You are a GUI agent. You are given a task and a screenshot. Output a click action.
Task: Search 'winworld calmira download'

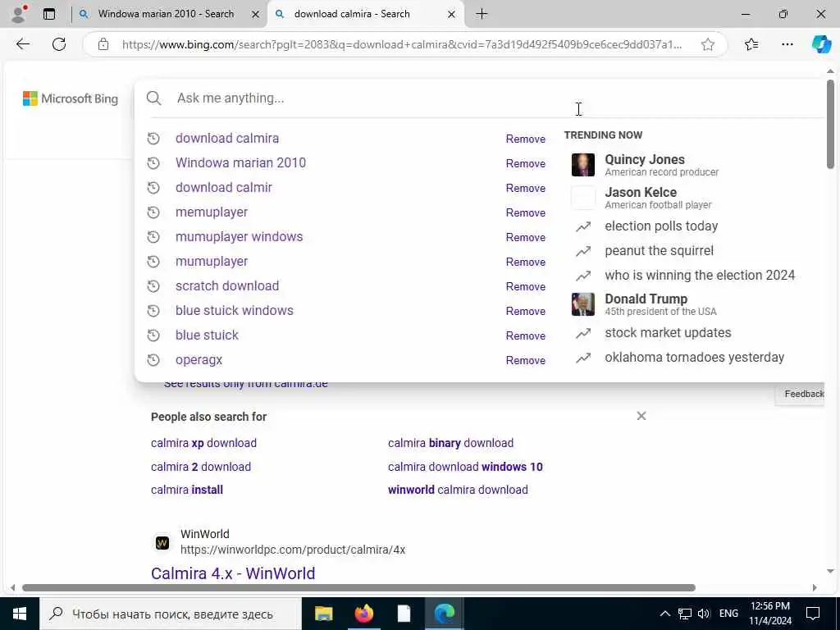point(458,490)
